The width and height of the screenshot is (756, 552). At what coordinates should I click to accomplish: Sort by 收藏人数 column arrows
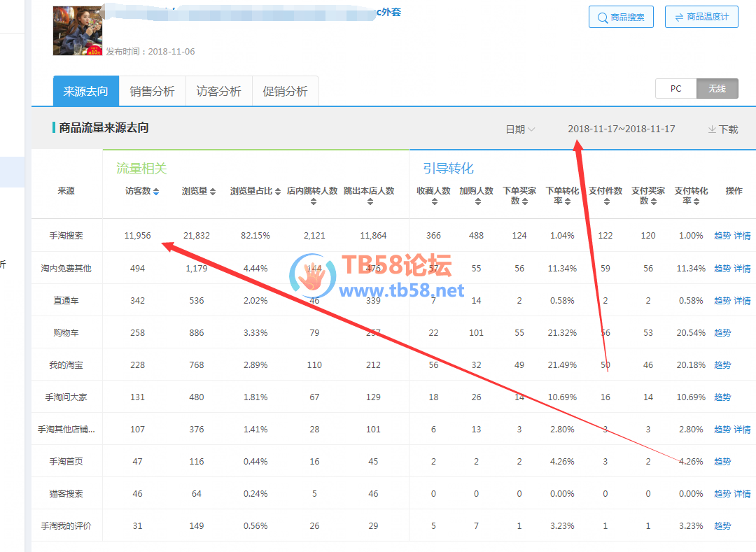[x=435, y=201]
